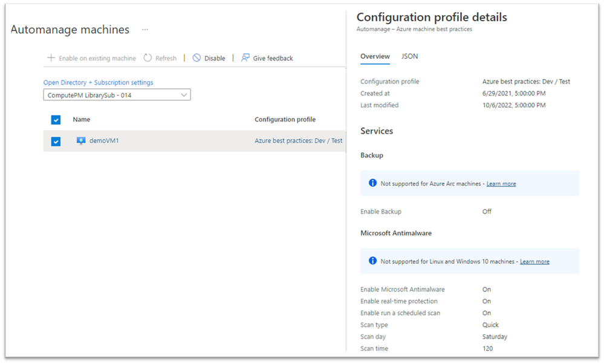Click Learn more in the Antimalware notice

click(x=534, y=262)
